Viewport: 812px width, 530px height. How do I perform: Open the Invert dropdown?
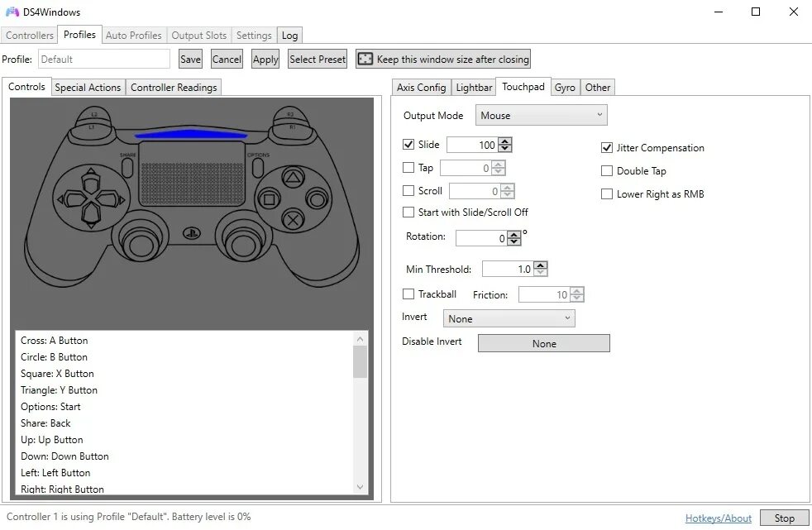[509, 319]
